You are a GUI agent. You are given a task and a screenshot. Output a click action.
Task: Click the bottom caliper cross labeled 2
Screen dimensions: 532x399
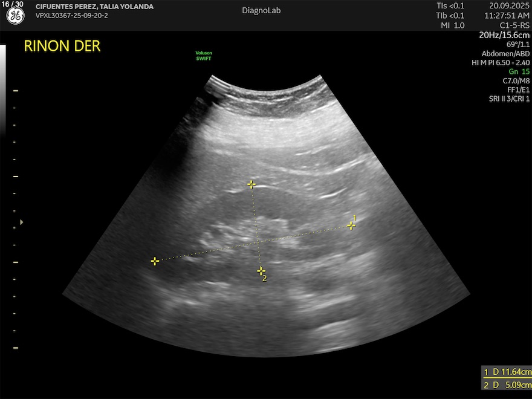coord(261,271)
